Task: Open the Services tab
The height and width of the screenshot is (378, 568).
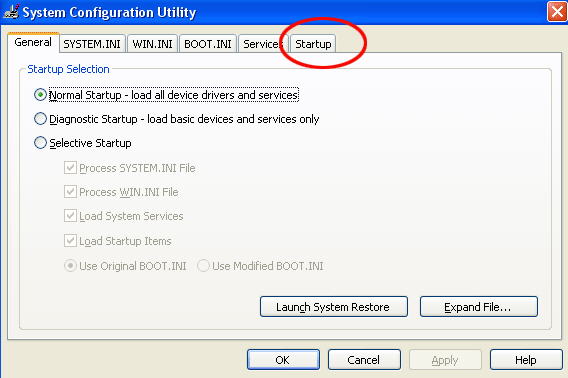Action: tap(263, 44)
